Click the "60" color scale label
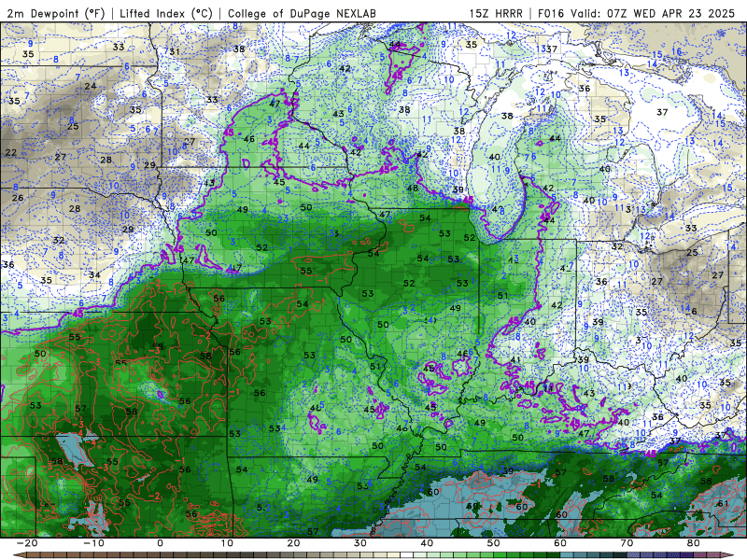This screenshot has width=747, height=560. [560, 543]
